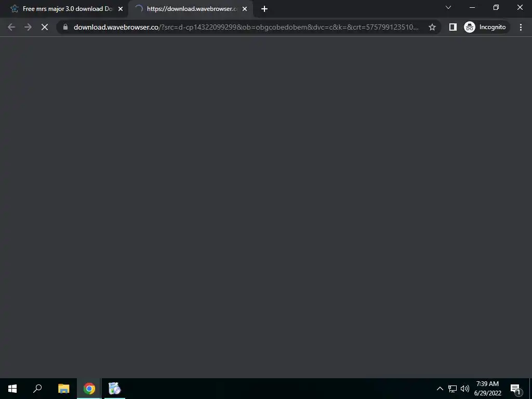Image resolution: width=532 pixels, height=399 pixels.
Task: Close the download.wavebrowser.co tab
Action: coord(245,9)
